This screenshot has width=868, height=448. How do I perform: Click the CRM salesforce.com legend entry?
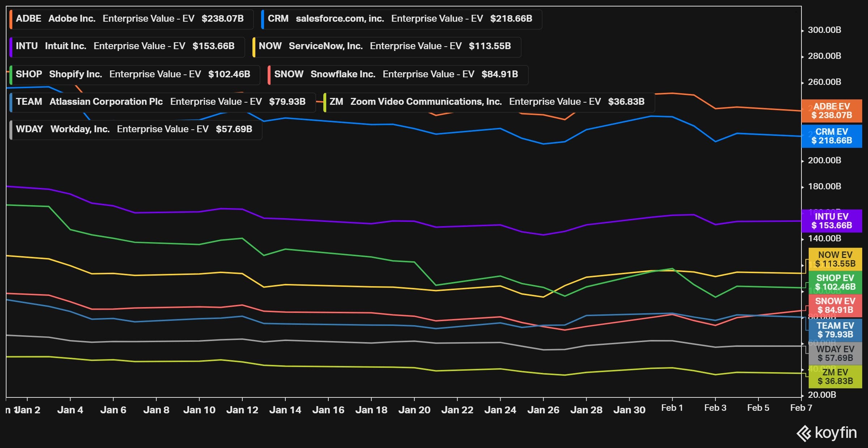(401, 19)
